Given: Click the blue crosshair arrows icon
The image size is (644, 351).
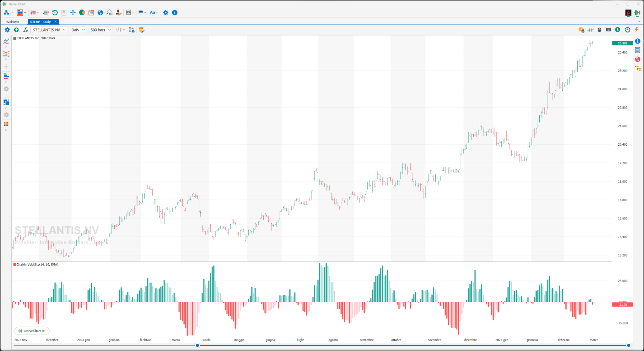Looking at the screenshot, I should coord(73,13).
